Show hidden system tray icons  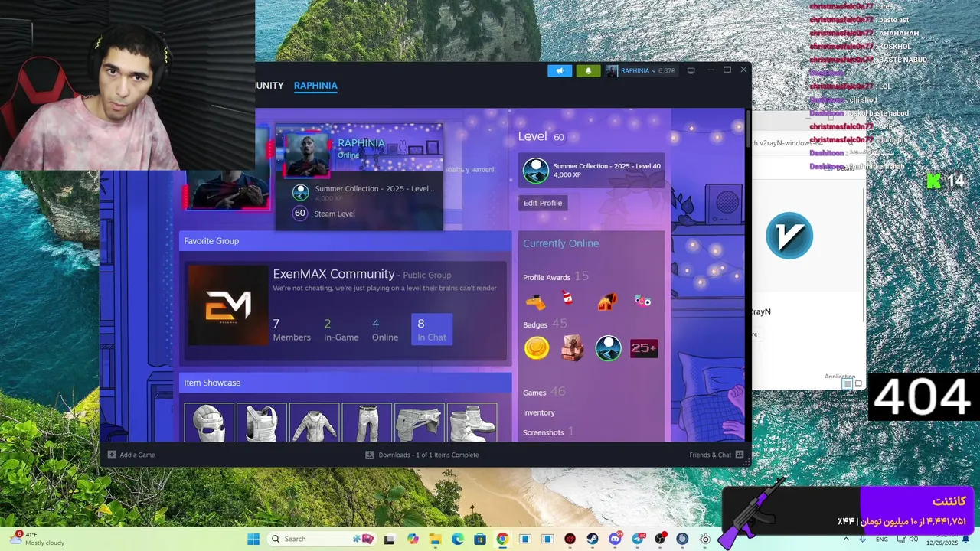pos(846,539)
